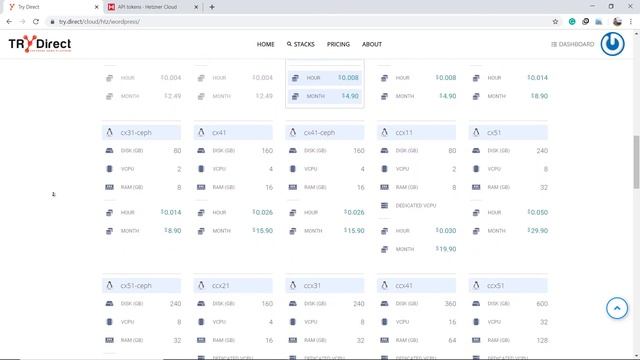Image resolution: width=640 pixels, height=360 pixels.
Task: Click the green Grammarly extension icon
Action: [572, 22]
